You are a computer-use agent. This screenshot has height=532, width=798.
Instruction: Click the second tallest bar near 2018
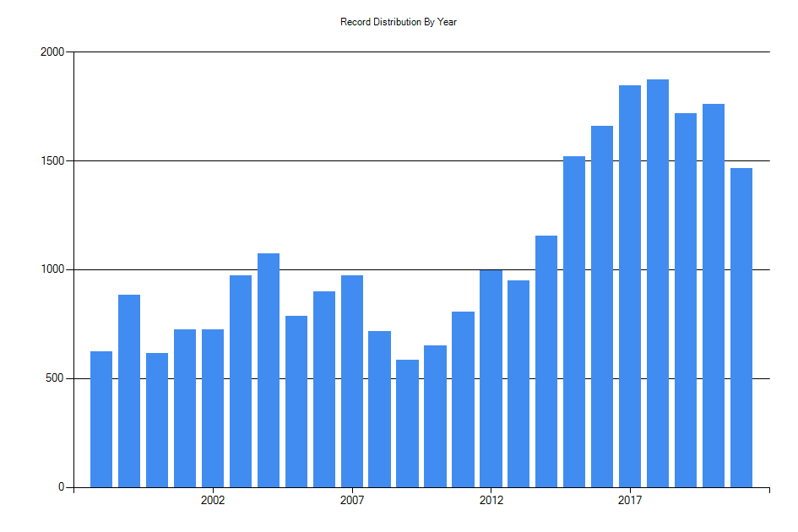(629, 287)
